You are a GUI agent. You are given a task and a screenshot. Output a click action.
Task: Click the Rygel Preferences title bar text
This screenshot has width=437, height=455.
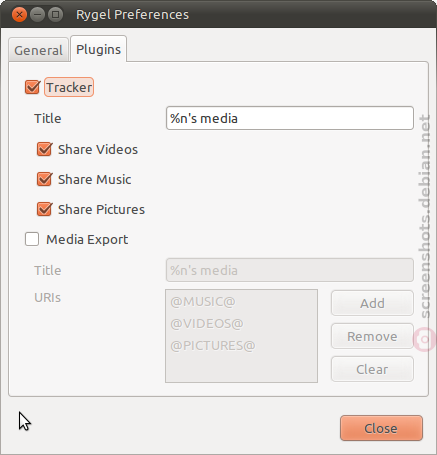[132, 15]
